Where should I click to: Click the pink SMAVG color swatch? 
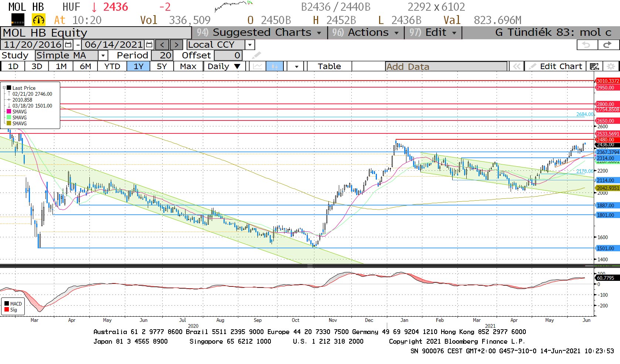pos(9,112)
